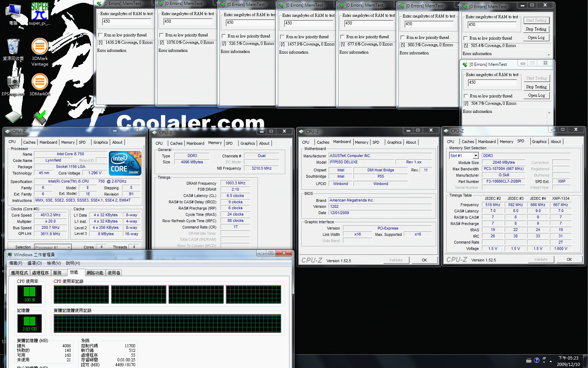Open About tab in CPU-Z window showing SPD slot
The height and width of the screenshot is (368, 588).
[x=556, y=142]
